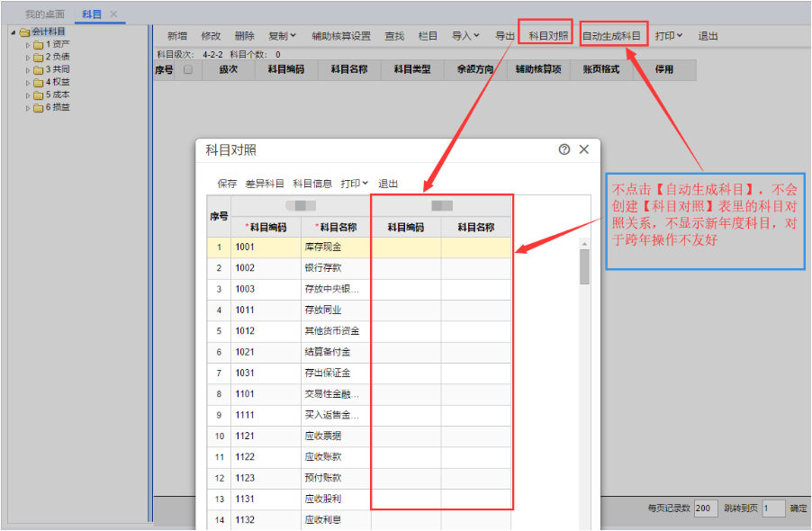The height and width of the screenshot is (531, 812).
Task: Click 保存 in the 科目对照 dialog
Action: point(227,184)
